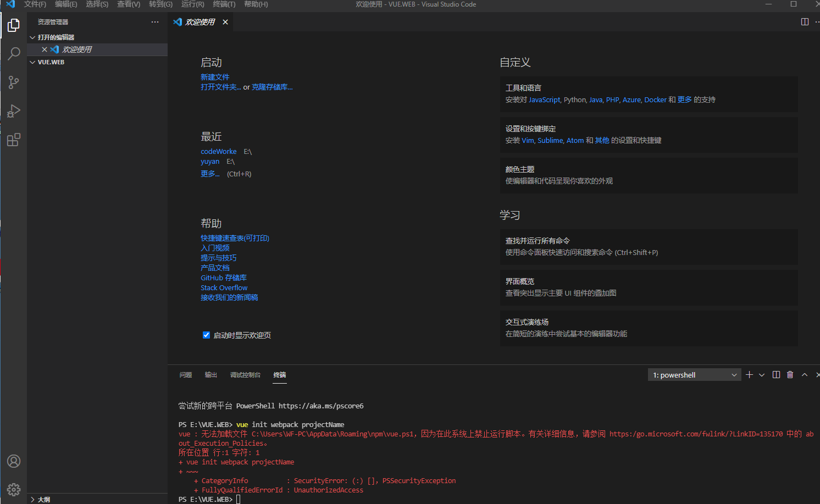
Task: Click the 克隆存储库 link
Action: [x=272, y=87]
